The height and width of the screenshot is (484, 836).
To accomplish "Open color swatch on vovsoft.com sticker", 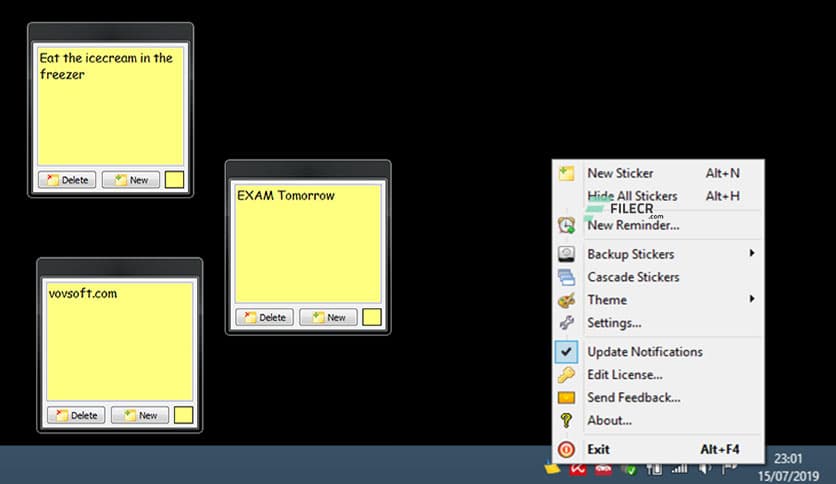I will coord(183,415).
